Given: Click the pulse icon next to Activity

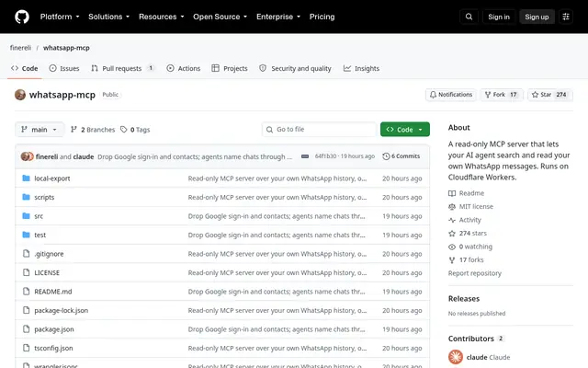Looking at the screenshot, I should click(x=452, y=220).
